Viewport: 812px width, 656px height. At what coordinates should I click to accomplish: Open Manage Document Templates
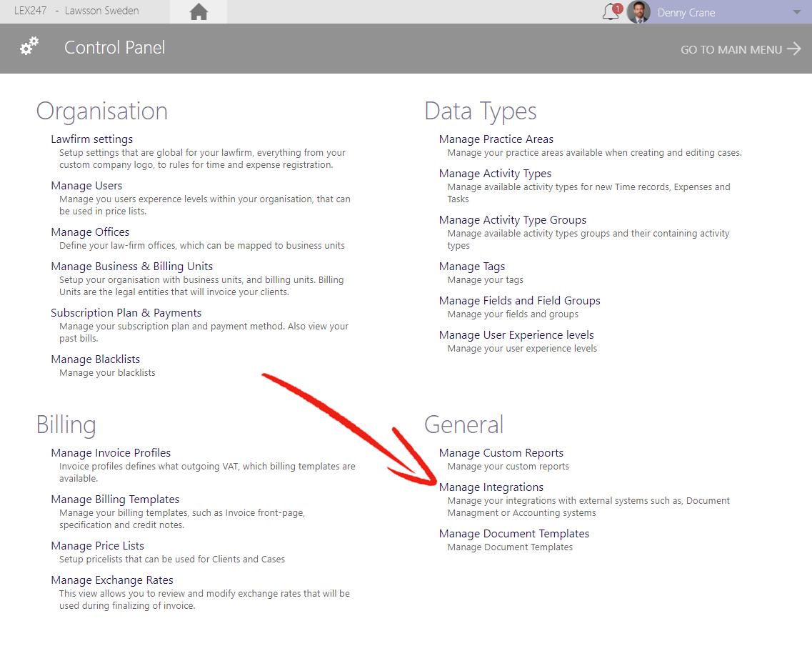pos(514,534)
